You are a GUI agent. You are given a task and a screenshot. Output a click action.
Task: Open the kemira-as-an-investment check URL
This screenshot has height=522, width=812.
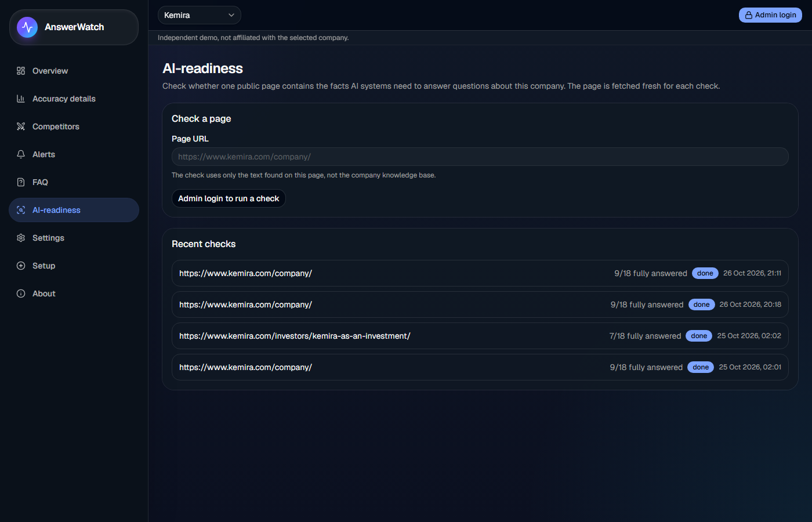click(295, 336)
